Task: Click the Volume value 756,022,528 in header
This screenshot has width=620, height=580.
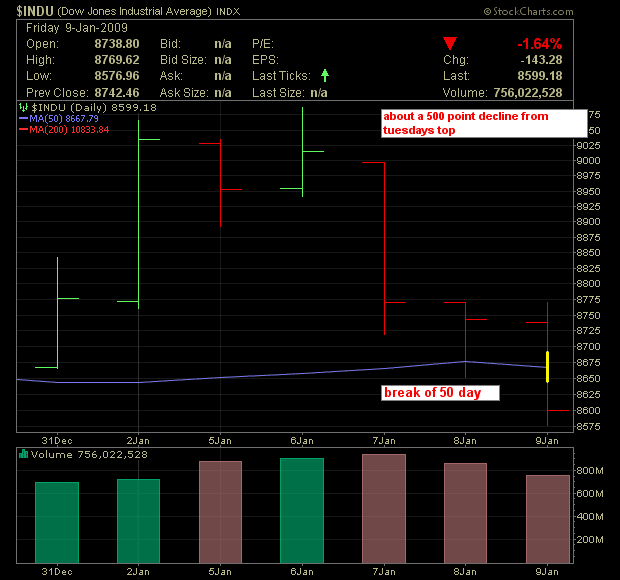Action: pos(528,93)
